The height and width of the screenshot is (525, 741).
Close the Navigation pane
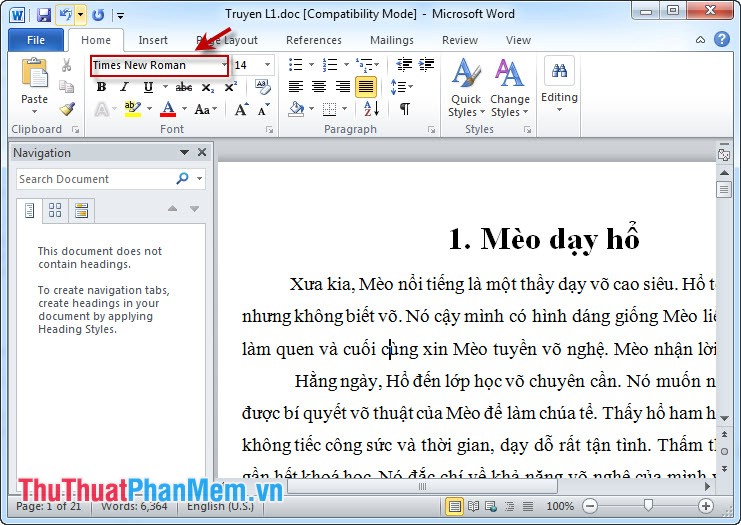tap(202, 152)
